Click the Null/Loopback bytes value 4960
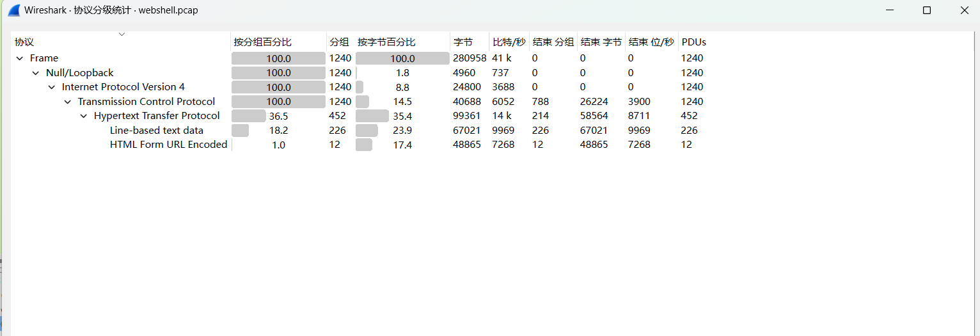This screenshot has width=980, height=336. (x=464, y=73)
